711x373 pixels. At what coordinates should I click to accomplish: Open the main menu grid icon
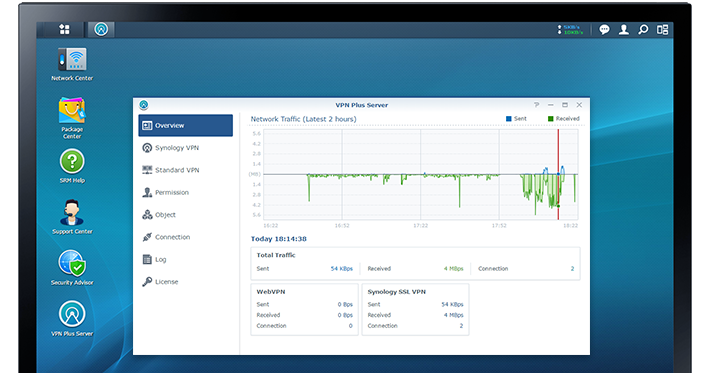(64, 29)
